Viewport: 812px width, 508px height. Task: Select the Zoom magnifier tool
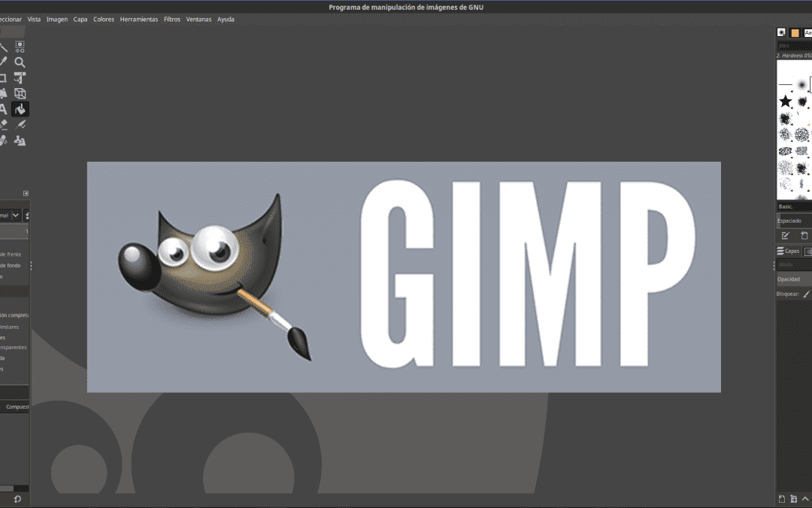pyautogui.click(x=20, y=62)
